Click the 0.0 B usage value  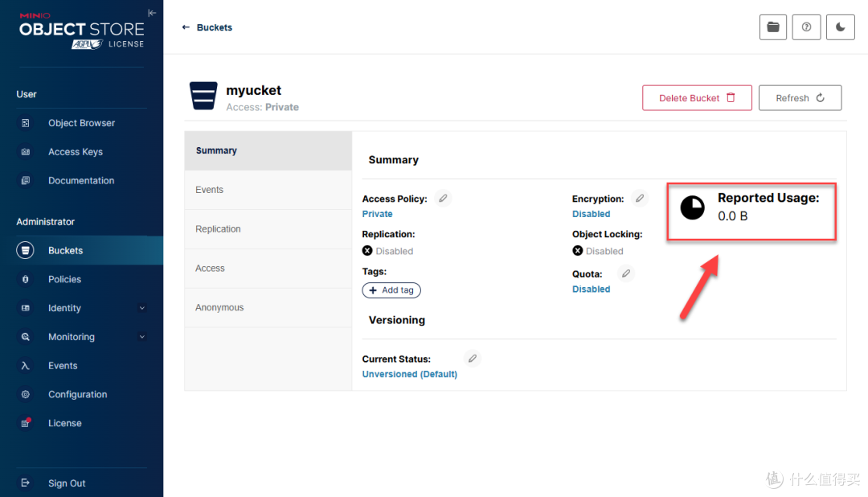[733, 216]
